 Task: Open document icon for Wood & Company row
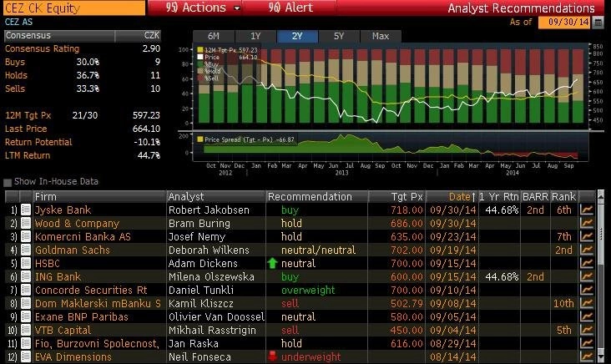coord(26,223)
